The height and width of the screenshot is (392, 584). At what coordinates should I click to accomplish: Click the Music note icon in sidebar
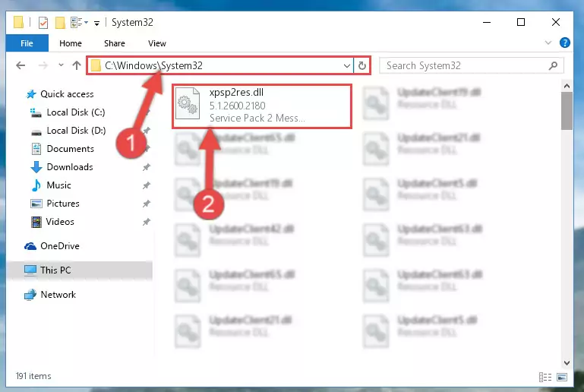(x=36, y=185)
